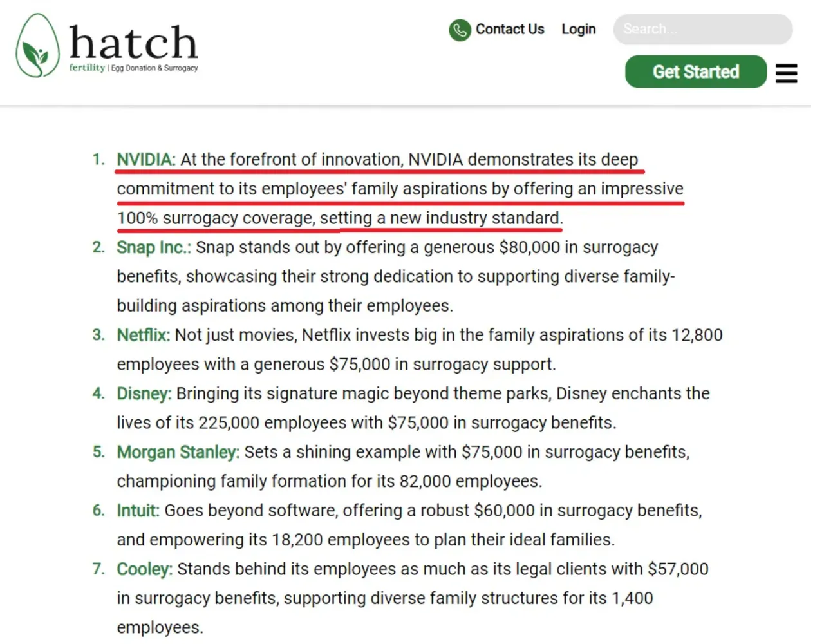Click the "100% surrogacy coverage" underlined text
824x644 pixels.
[216, 218]
